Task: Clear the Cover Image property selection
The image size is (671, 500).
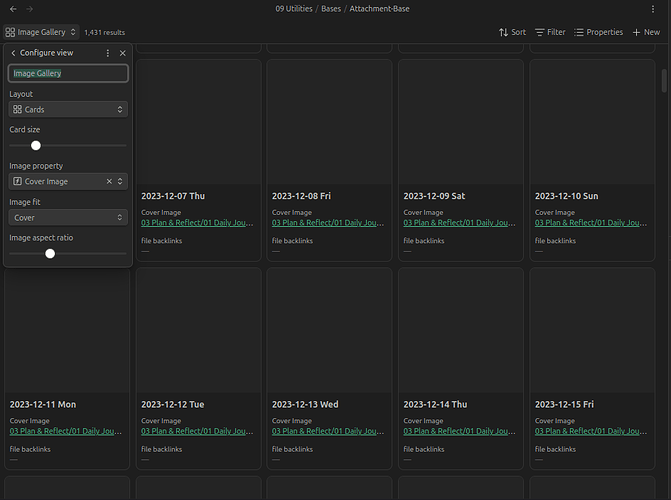Action: (x=109, y=181)
